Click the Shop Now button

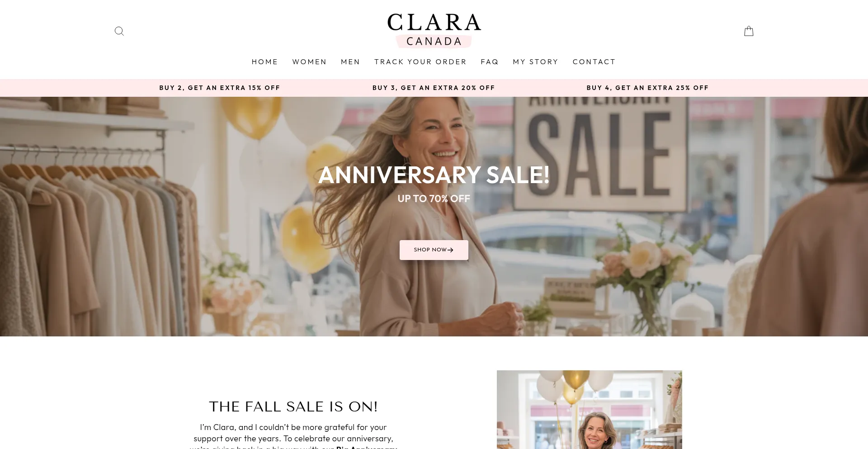pyautogui.click(x=434, y=250)
